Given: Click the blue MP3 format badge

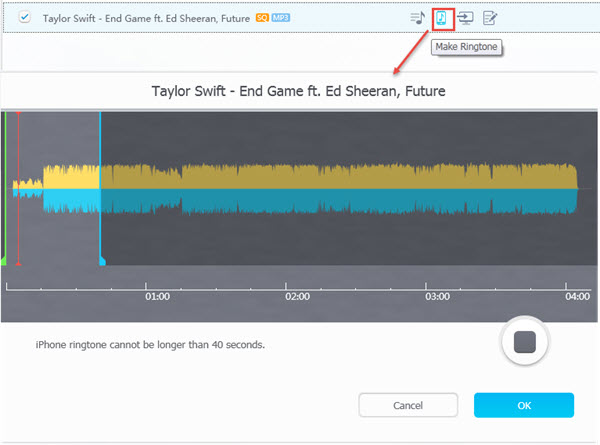Looking at the screenshot, I should click(281, 18).
